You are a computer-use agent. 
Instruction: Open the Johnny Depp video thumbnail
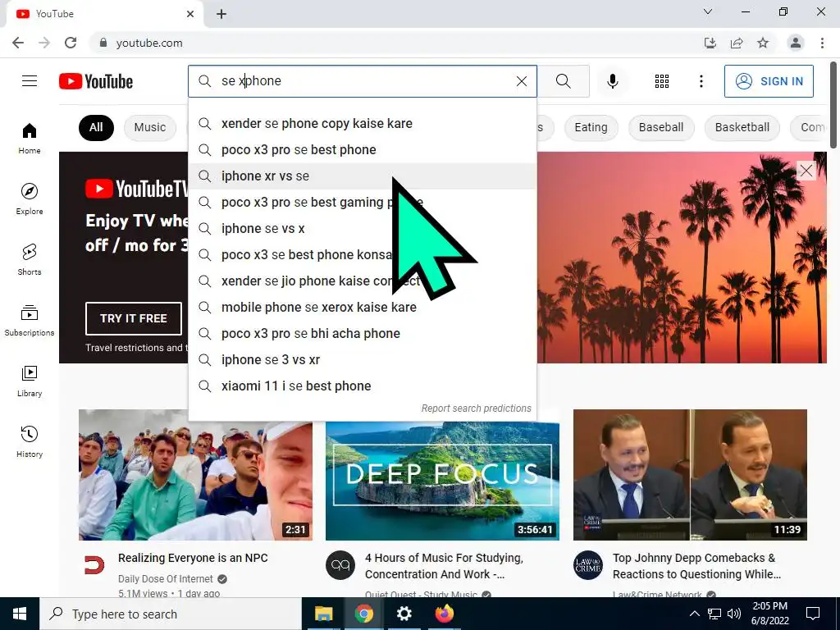tap(690, 475)
